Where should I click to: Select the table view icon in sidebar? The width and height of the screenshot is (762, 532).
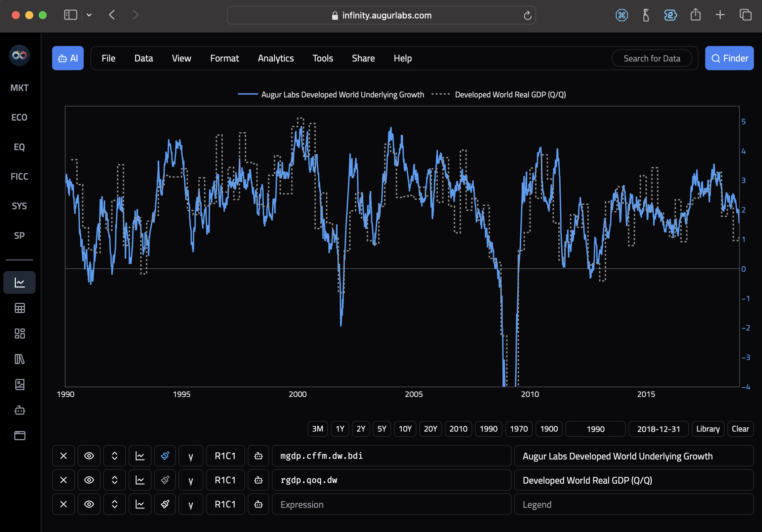tap(19, 308)
